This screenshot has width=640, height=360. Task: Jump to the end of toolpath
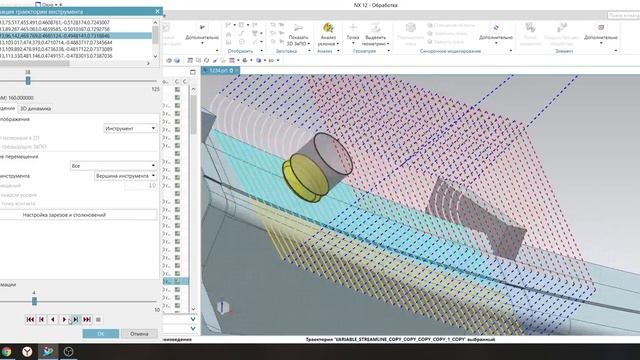[x=87, y=320]
